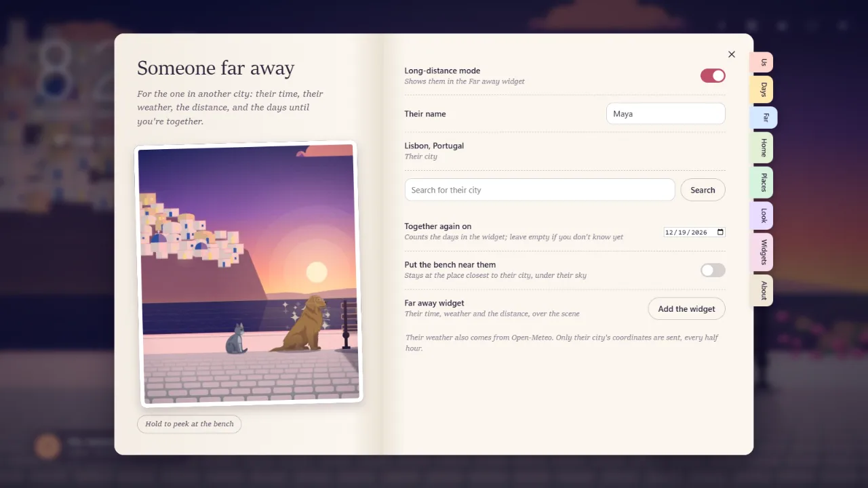Go to the Home tab
The width and height of the screenshot is (868, 488).
tap(763, 148)
